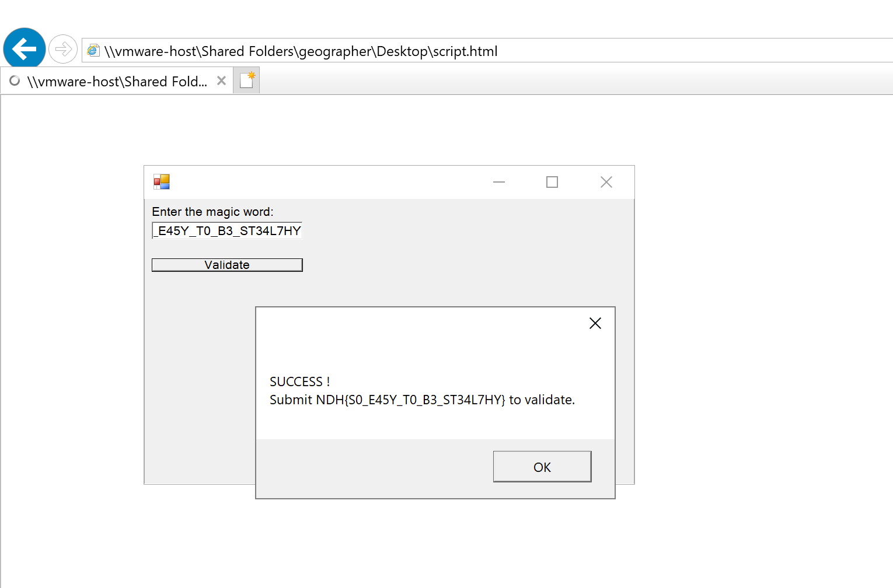The image size is (893, 588).
Task: Open a new browser tab
Action: pyautogui.click(x=247, y=80)
